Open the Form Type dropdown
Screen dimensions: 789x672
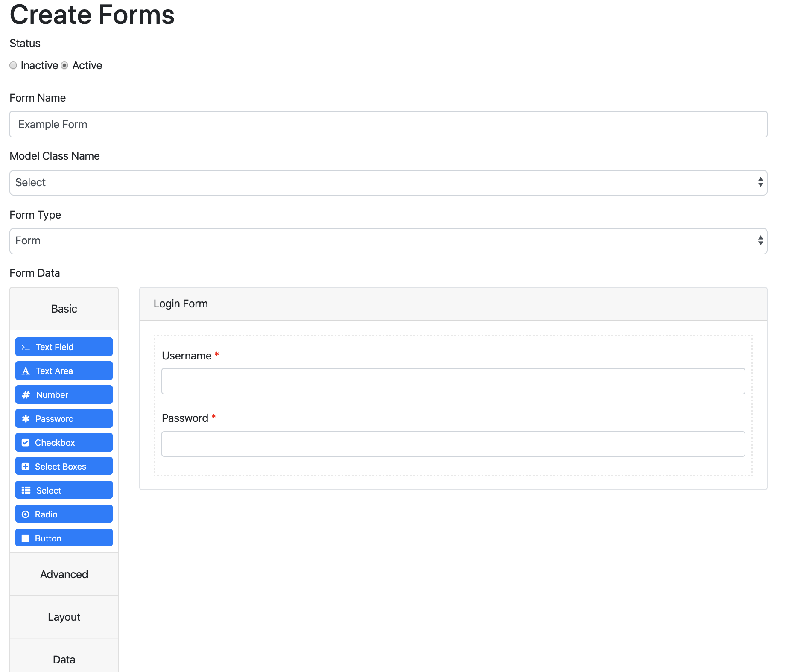coord(389,241)
